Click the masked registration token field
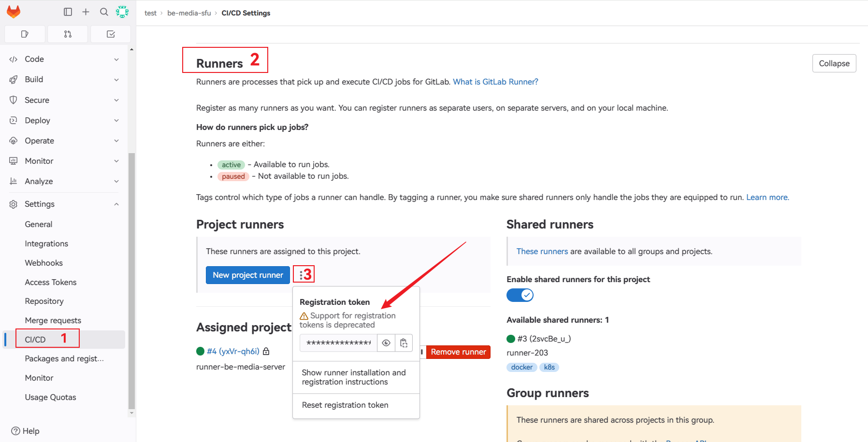Image resolution: width=868 pixels, height=442 pixels. pyautogui.click(x=339, y=343)
